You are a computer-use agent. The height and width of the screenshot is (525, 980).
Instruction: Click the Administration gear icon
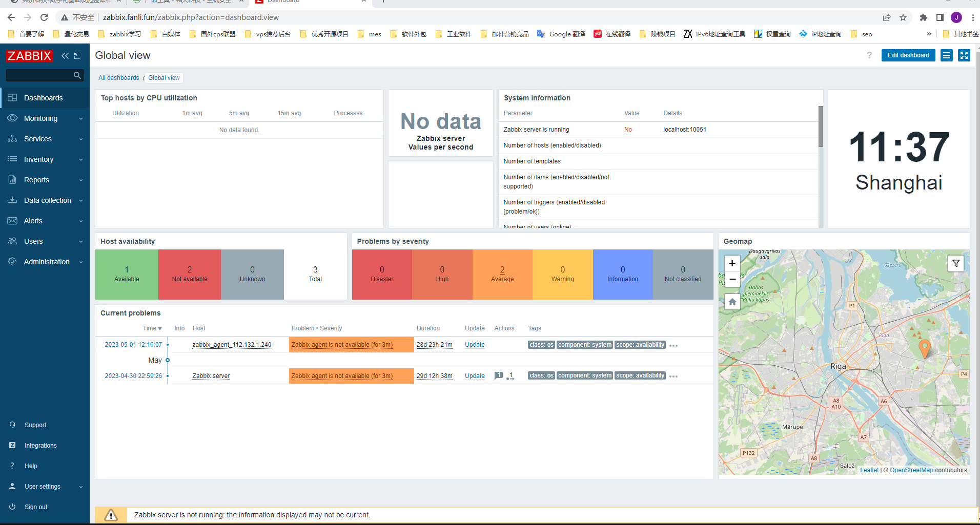(x=12, y=262)
